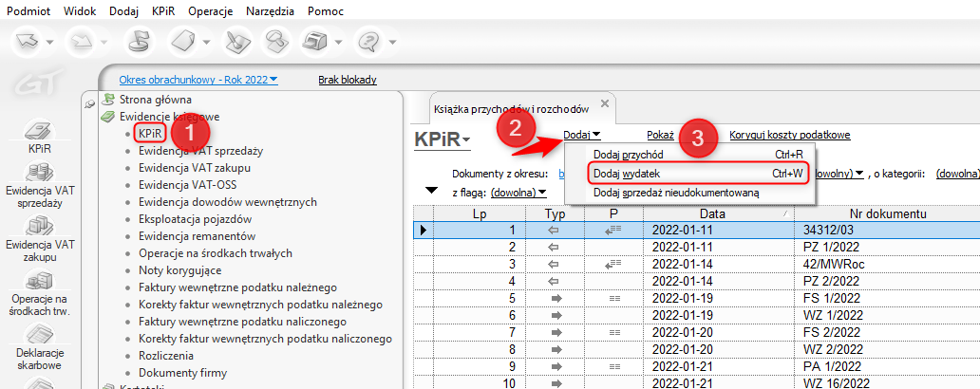Viewport: 980px width, 389px height.
Task: Click the Pokaż link
Action: 661,135
